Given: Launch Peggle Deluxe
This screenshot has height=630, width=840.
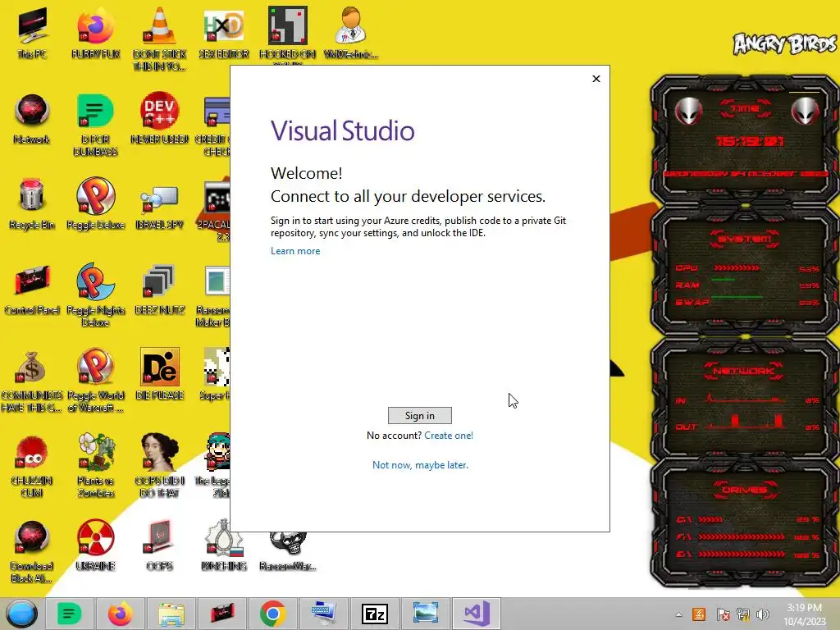Looking at the screenshot, I should [95, 204].
